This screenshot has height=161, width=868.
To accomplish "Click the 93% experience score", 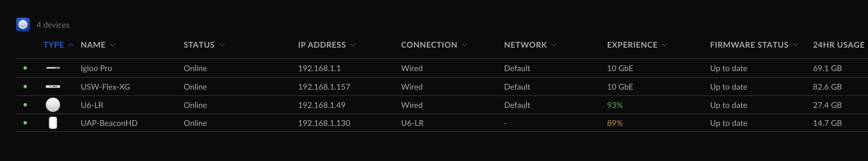I will click(x=615, y=105).
